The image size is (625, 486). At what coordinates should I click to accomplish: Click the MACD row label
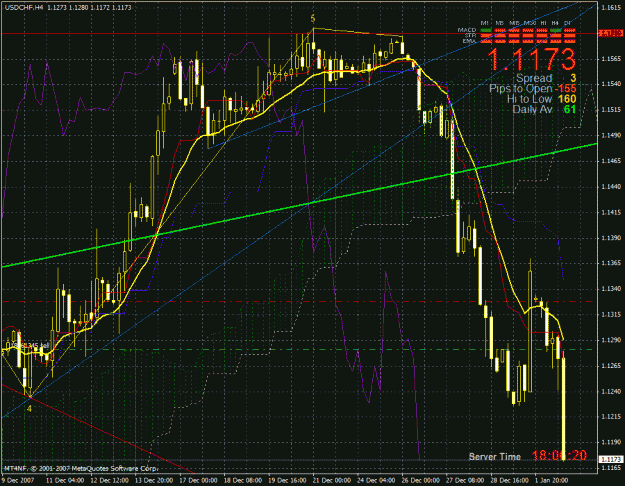467,30
